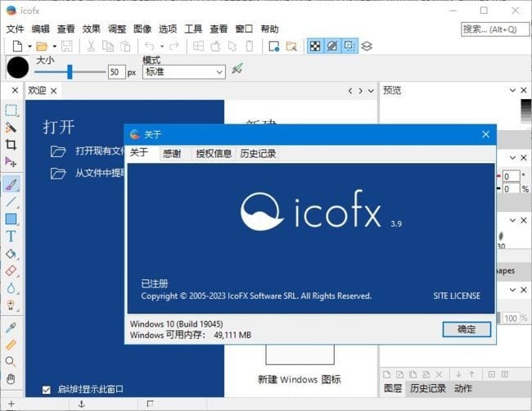Select the Line tool

click(11, 201)
